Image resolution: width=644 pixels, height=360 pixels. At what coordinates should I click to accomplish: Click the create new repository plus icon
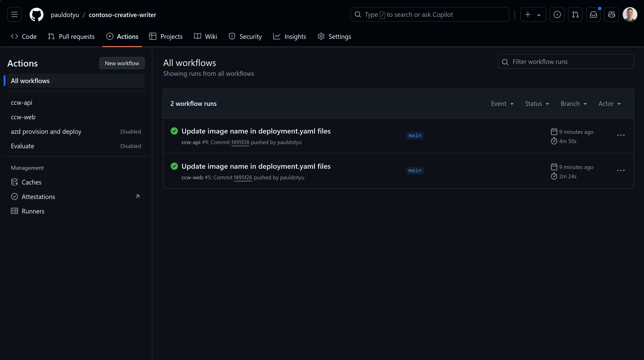click(527, 14)
